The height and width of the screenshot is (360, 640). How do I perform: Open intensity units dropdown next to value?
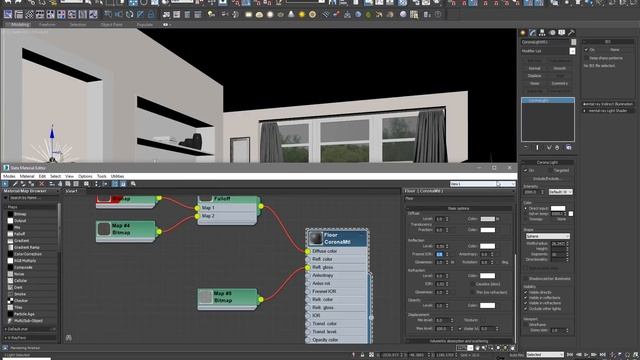pos(560,192)
